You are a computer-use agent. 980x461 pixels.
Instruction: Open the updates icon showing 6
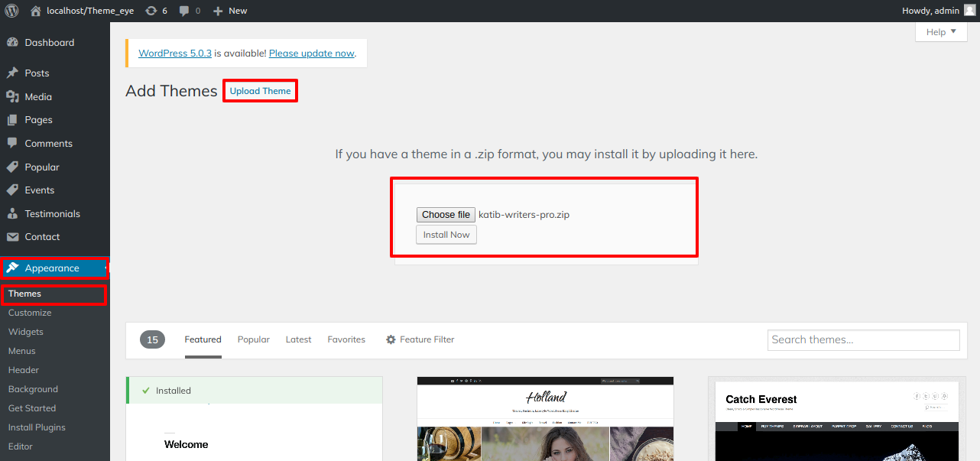click(x=151, y=11)
